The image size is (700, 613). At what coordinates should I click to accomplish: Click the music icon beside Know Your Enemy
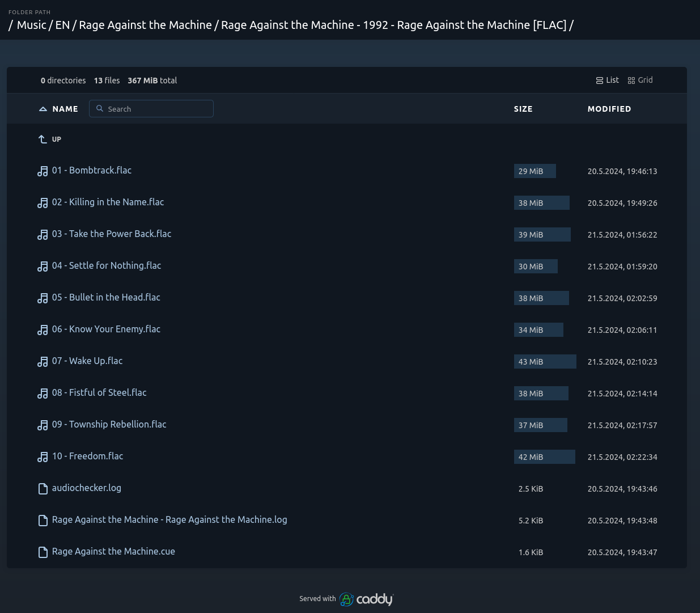click(x=43, y=330)
